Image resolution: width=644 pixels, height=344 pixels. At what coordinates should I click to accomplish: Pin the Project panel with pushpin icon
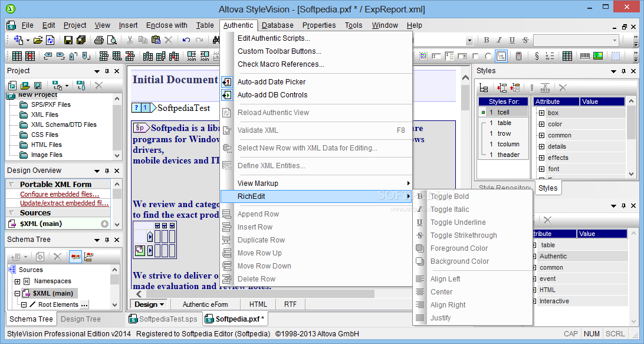tap(107, 71)
